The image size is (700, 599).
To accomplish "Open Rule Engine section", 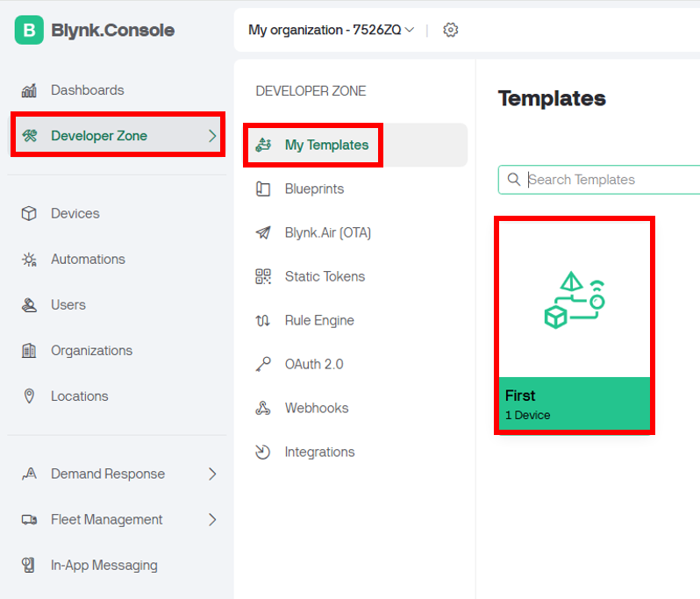I will point(355,320).
